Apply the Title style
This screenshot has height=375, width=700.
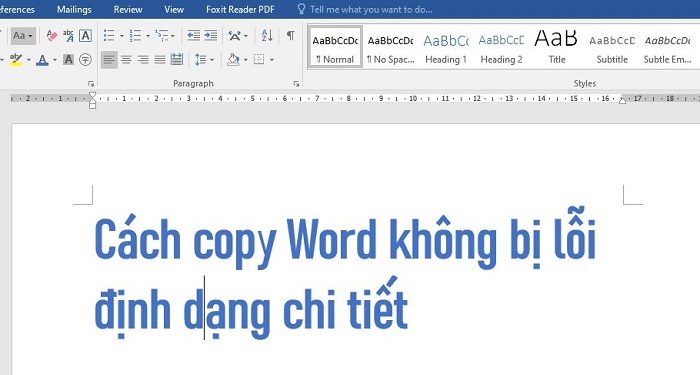pos(556,47)
